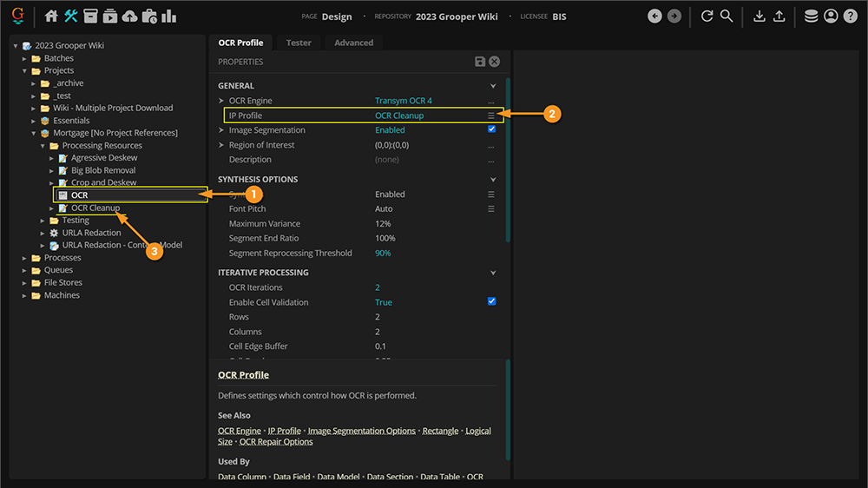The width and height of the screenshot is (868, 488).
Task: Collapse the GENERAL section
Action: click(493, 86)
